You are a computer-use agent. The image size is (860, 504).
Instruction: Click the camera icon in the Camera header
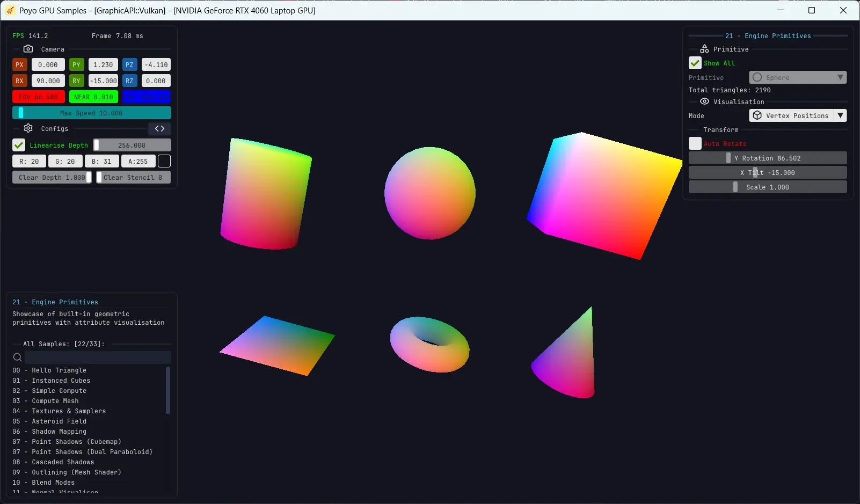point(28,49)
